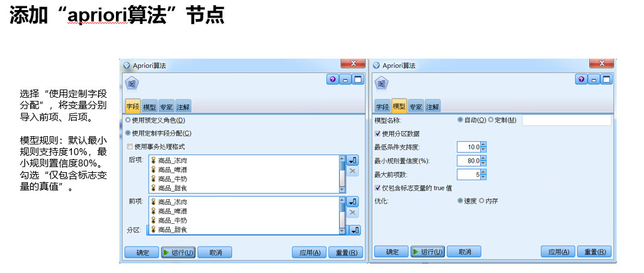Increase 最低条件支持度 with stepper up arrow

(483, 144)
